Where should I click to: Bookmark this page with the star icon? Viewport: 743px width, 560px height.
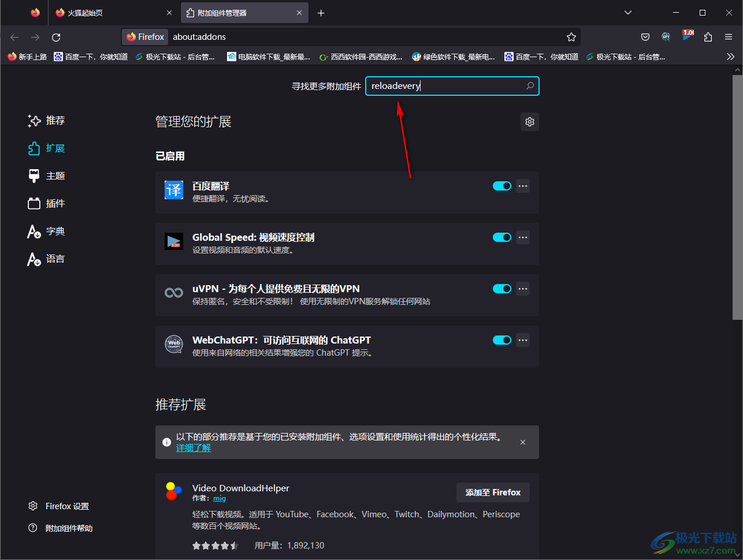pyautogui.click(x=571, y=37)
